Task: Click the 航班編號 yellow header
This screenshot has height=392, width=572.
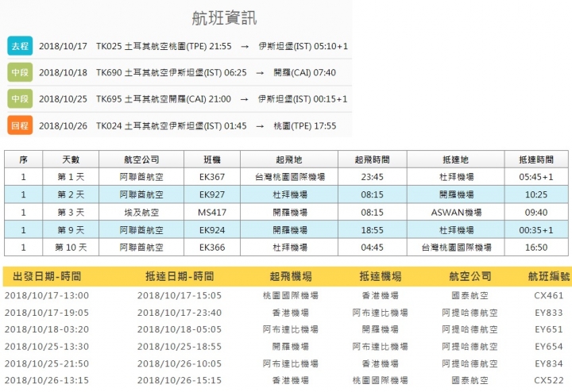Action: (549, 276)
